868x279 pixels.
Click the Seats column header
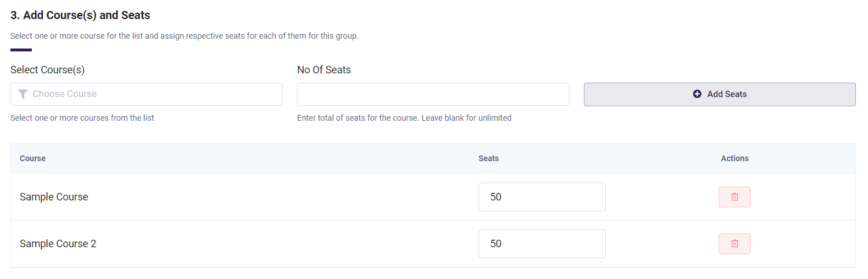(488, 158)
